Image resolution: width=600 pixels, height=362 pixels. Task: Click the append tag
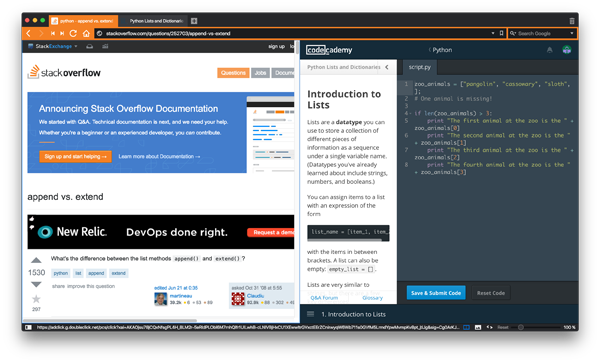(96, 273)
